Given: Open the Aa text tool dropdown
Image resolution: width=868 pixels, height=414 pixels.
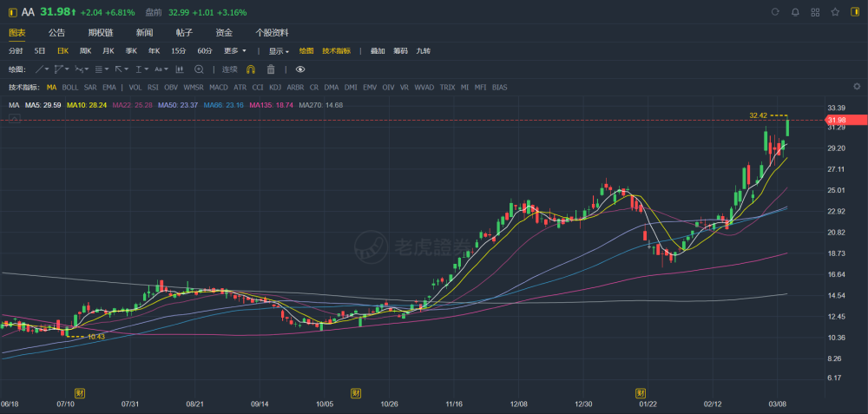Looking at the screenshot, I should coord(161,69).
